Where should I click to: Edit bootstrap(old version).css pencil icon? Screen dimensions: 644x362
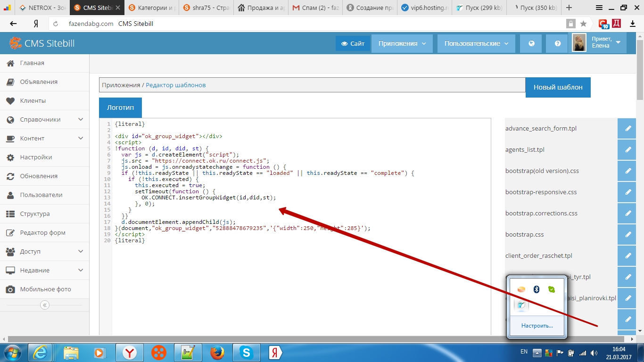627,171
